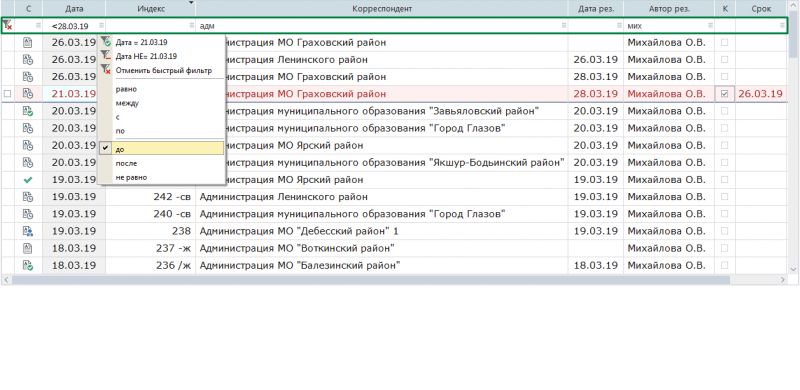The image size is (800, 390).
Task: Check K checkbox for Балезинский район row
Action: click(x=724, y=265)
